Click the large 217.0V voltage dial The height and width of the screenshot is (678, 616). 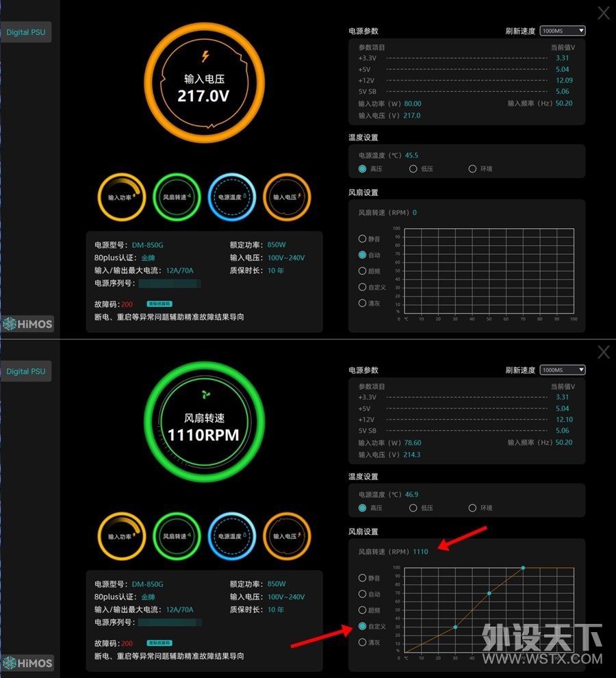[204, 83]
